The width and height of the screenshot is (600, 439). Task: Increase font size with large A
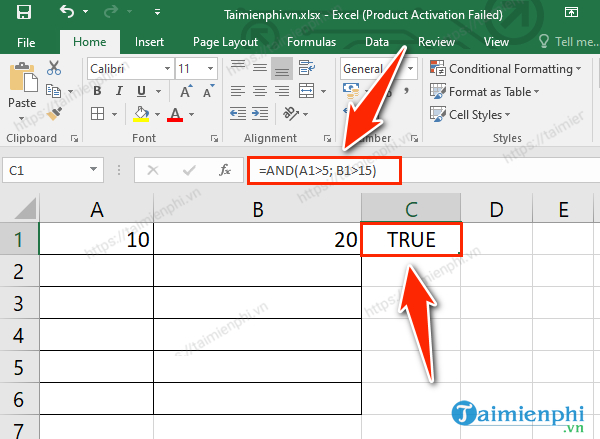pos(186,91)
